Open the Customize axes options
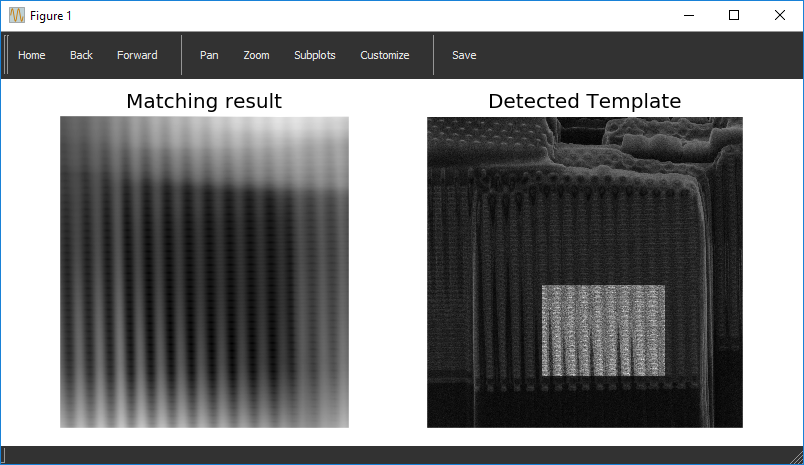 (x=384, y=55)
